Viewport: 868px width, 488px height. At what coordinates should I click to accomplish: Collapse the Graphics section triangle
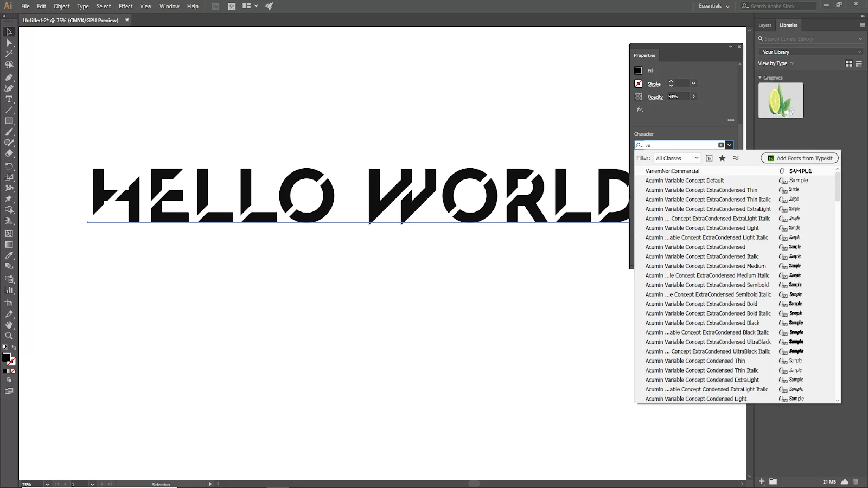click(760, 78)
